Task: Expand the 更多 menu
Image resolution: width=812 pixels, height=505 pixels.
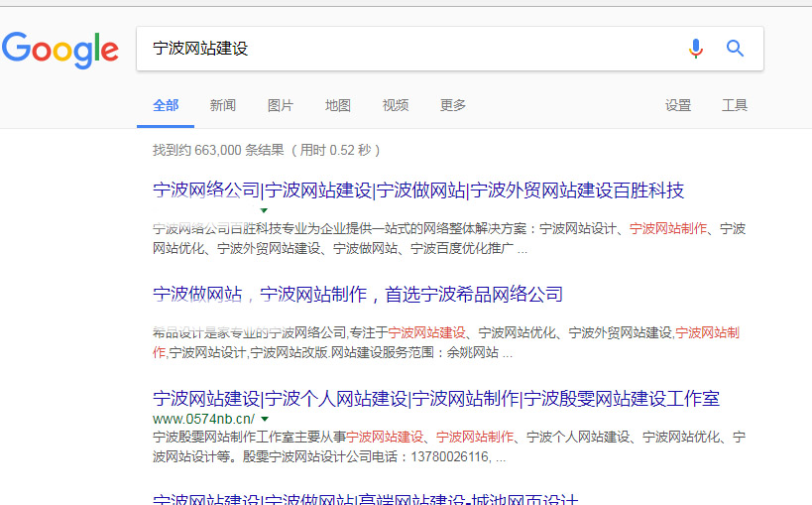Action: click(453, 105)
